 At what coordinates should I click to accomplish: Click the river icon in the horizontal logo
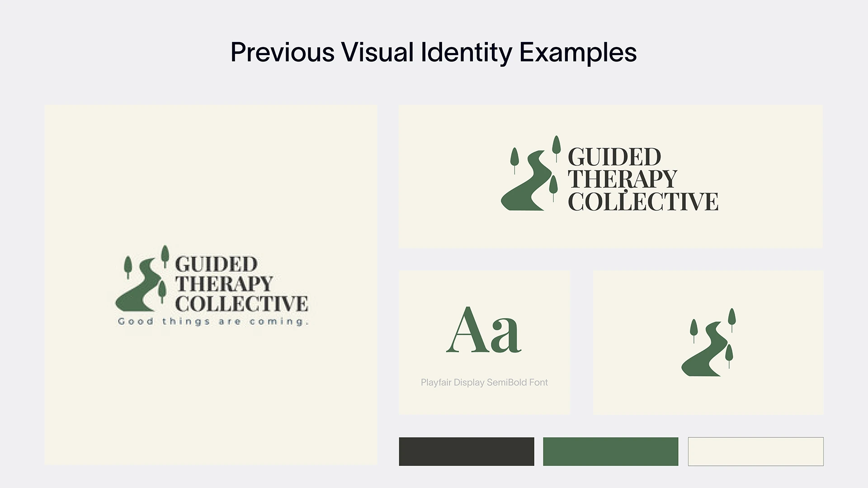click(526, 180)
